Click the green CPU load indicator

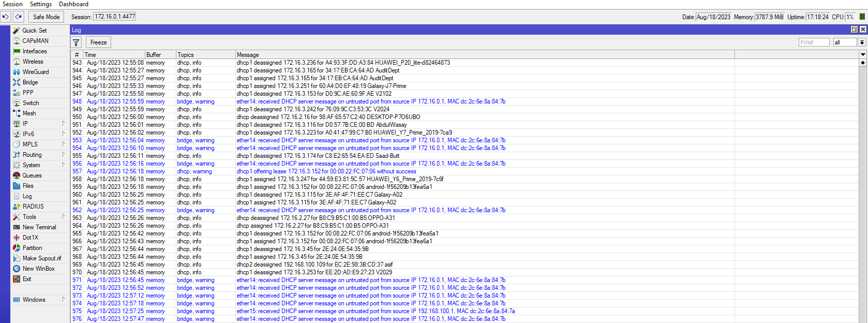tap(862, 17)
